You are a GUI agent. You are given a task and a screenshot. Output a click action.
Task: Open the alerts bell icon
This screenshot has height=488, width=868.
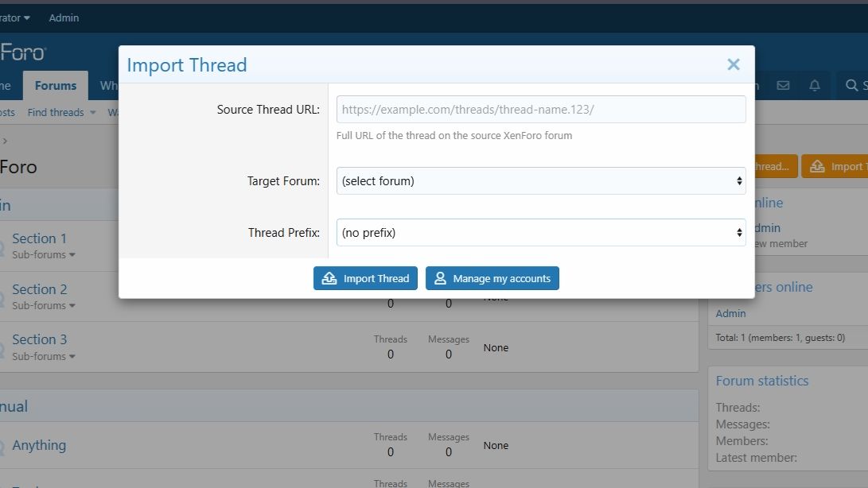(x=815, y=85)
